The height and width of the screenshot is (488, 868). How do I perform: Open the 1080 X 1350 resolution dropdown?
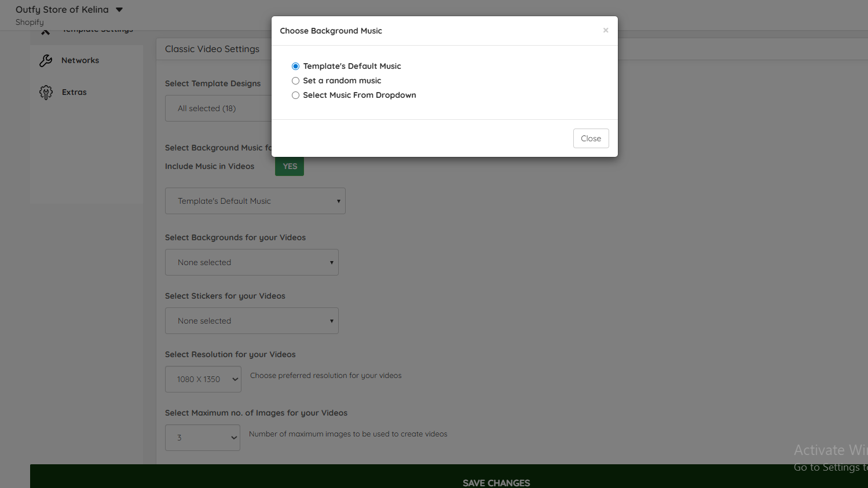[203, 379]
